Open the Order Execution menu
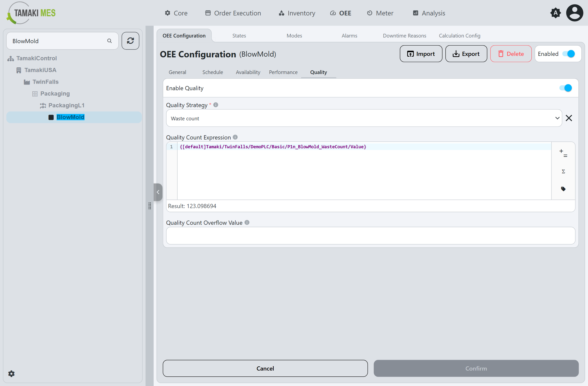Screen dimensions: 588x386 [233, 13]
